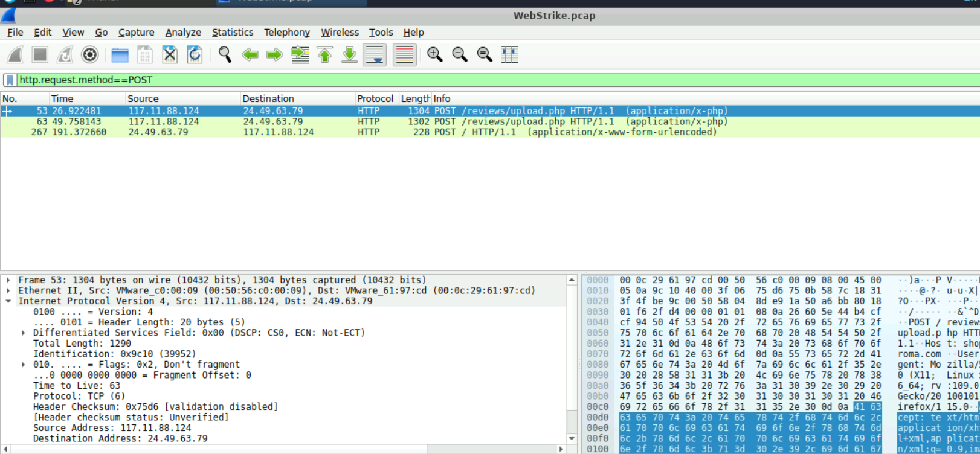Open the Analyze menu
980x454 pixels.
pyautogui.click(x=183, y=33)
